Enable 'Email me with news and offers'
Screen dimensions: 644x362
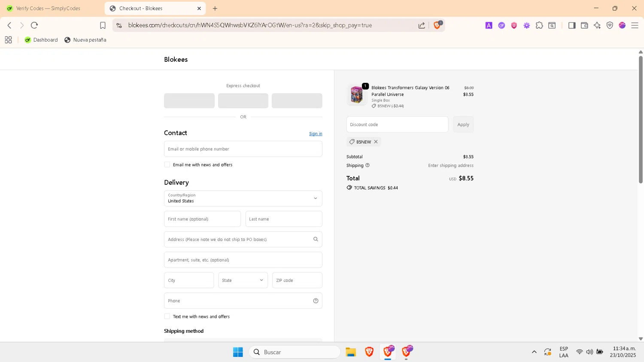(x=167, y=165)
